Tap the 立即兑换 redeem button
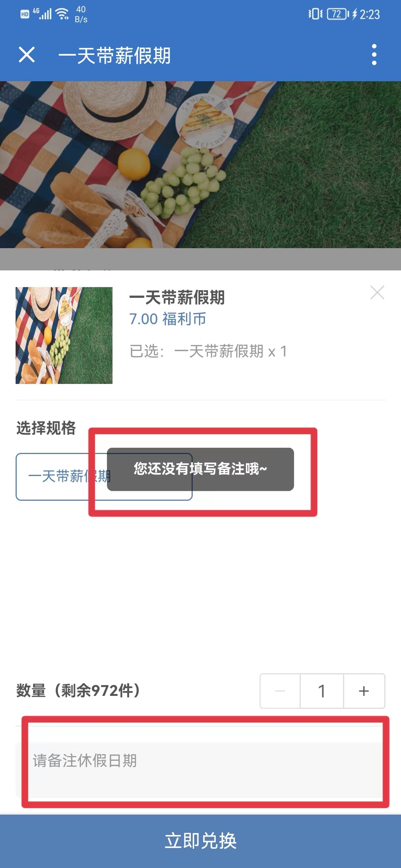The image size is (401, 868). [x=200, y=841]
